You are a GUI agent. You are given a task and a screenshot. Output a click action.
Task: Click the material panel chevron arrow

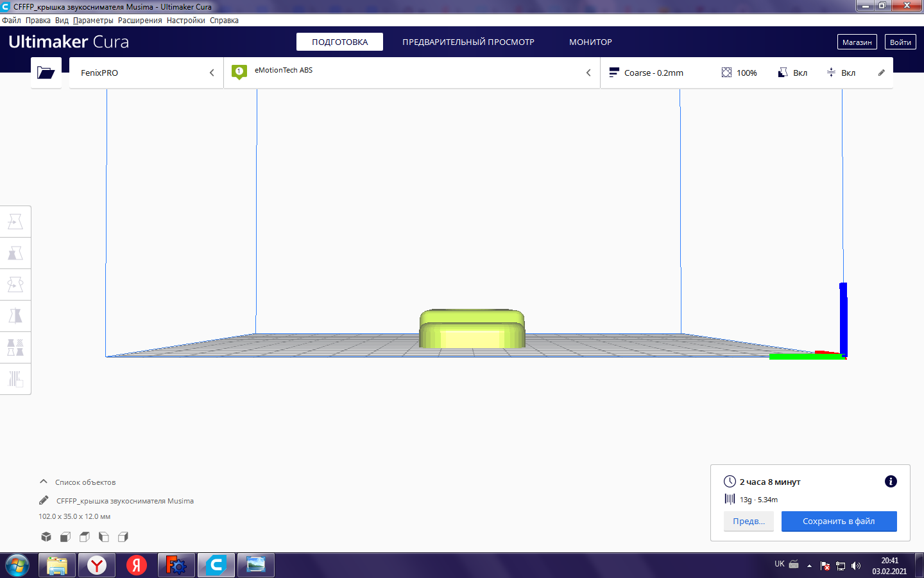(x=588, y=73)
